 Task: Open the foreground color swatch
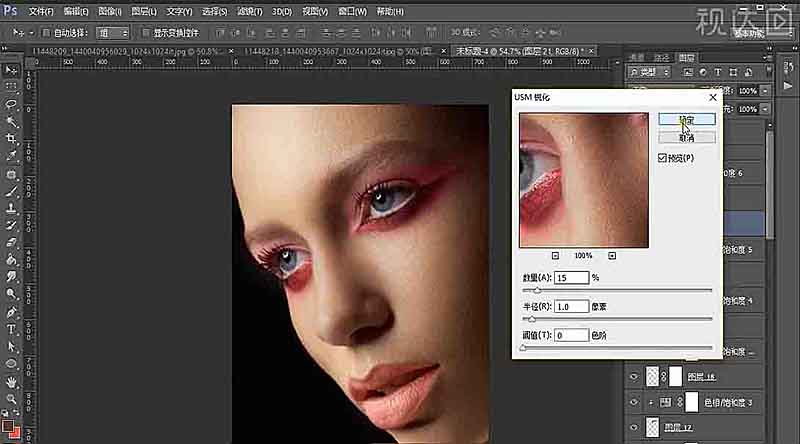tap(8, 426)
